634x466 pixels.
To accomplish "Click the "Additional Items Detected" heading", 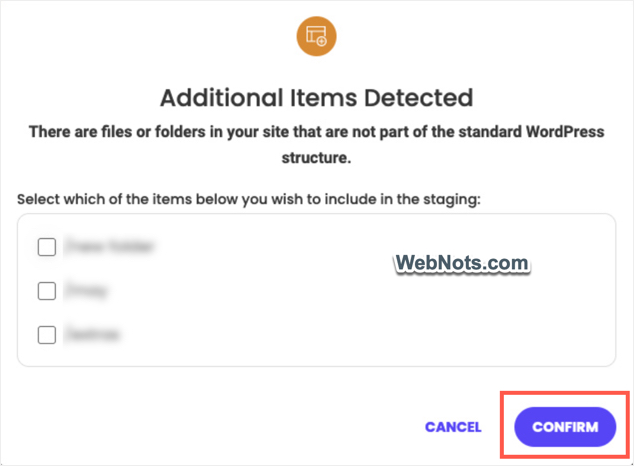I will (x=316, y=98).
